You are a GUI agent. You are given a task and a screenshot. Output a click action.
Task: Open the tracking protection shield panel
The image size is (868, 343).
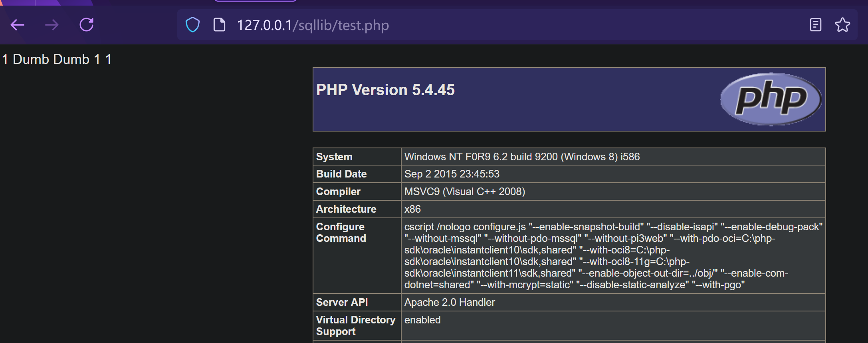click(x=192, y=25)
